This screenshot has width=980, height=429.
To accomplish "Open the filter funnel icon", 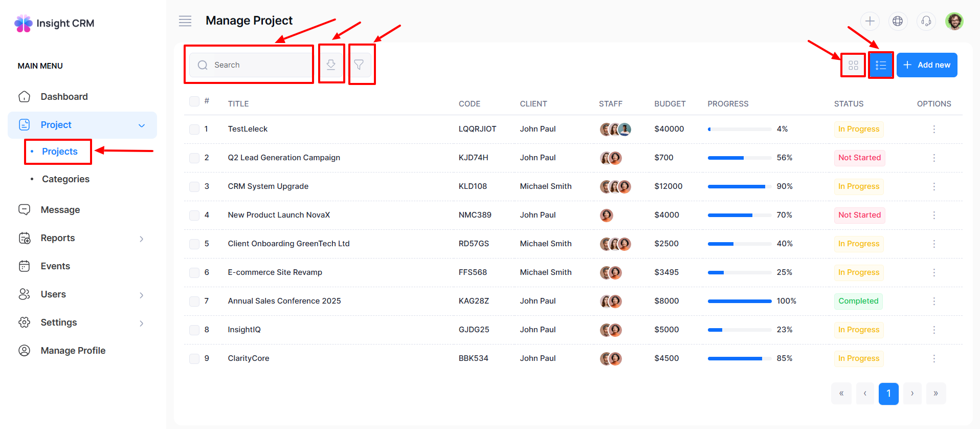I will click(x=359, y=65).
